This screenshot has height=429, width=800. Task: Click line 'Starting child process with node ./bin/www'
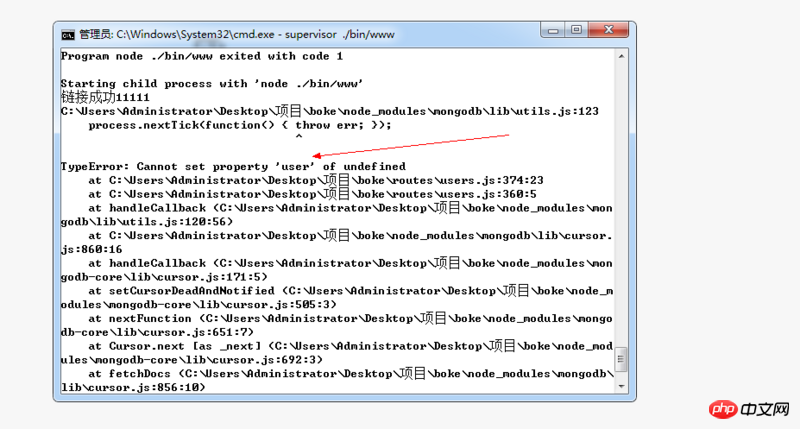click(212, 84)
